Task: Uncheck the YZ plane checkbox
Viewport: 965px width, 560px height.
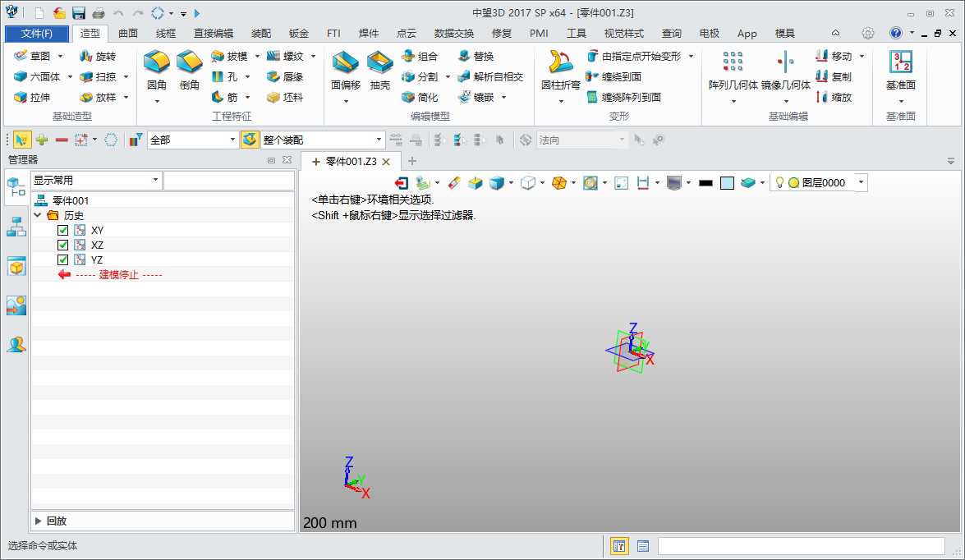Action: tap(62, 259)
